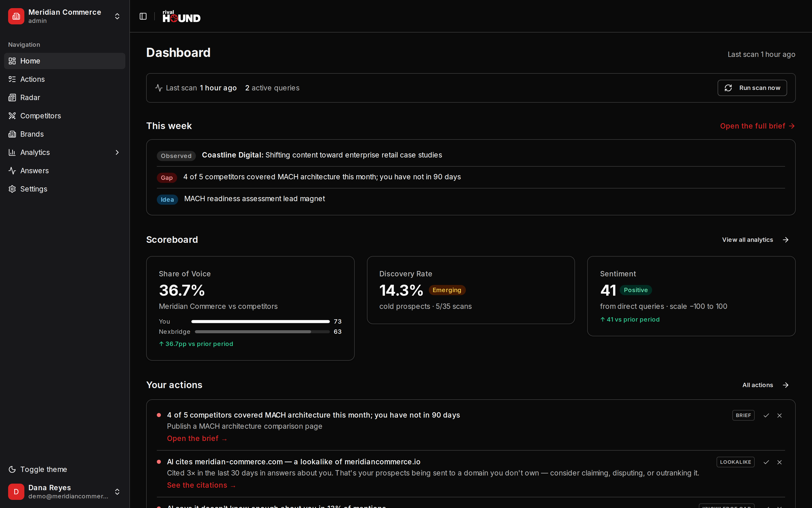Click the Meridian Commerce workspace logo icon
Image resolution: width=812 pixels, height=508 pixels.
coord(16,16)
